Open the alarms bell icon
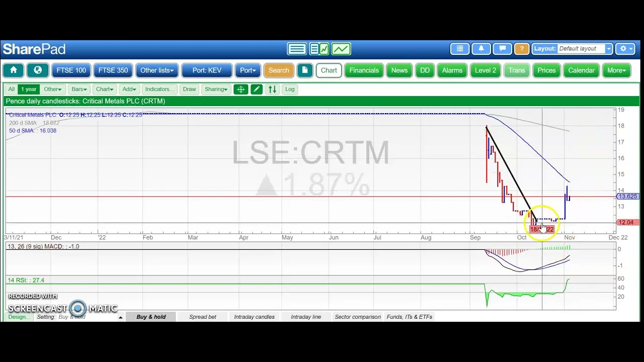Screen dimensions: 644x362 [481, 49]
